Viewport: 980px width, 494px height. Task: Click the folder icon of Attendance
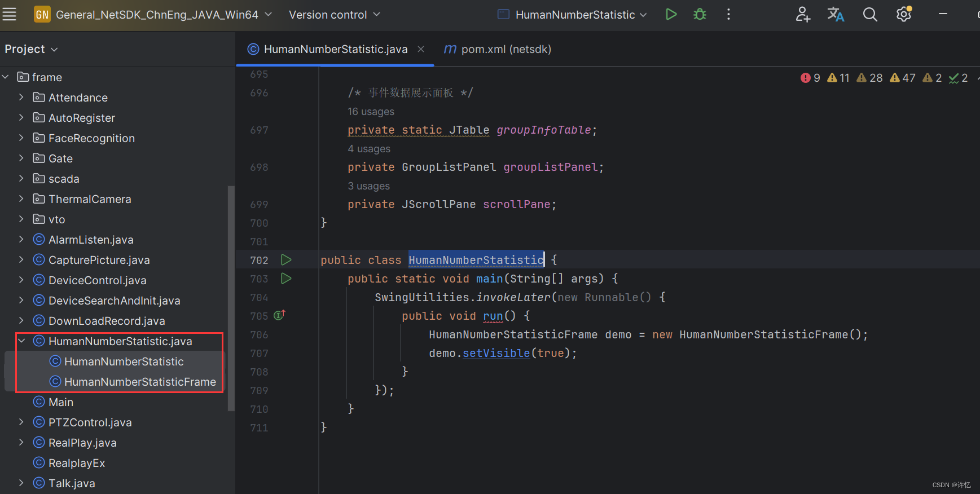39,98
